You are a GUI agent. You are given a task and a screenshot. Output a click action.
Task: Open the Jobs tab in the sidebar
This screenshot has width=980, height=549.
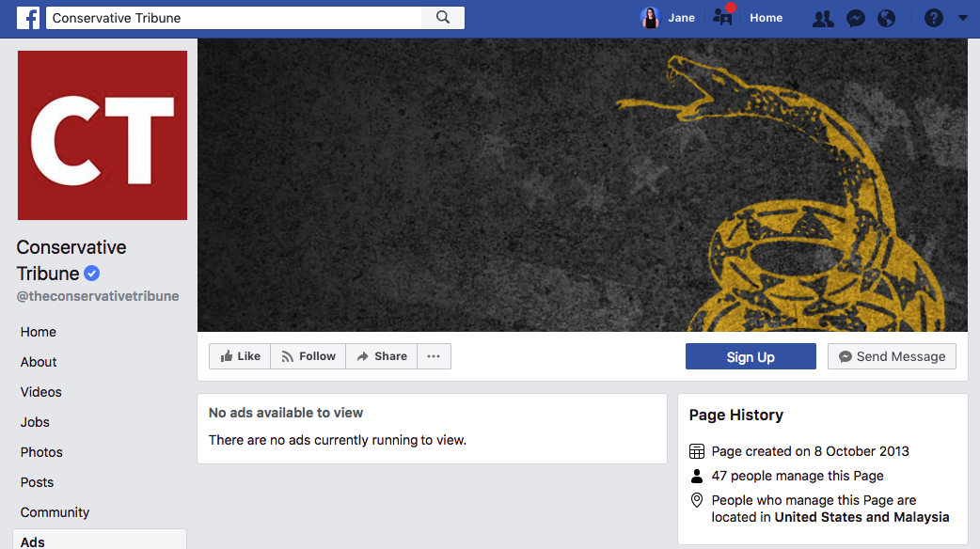pos(35,422)
